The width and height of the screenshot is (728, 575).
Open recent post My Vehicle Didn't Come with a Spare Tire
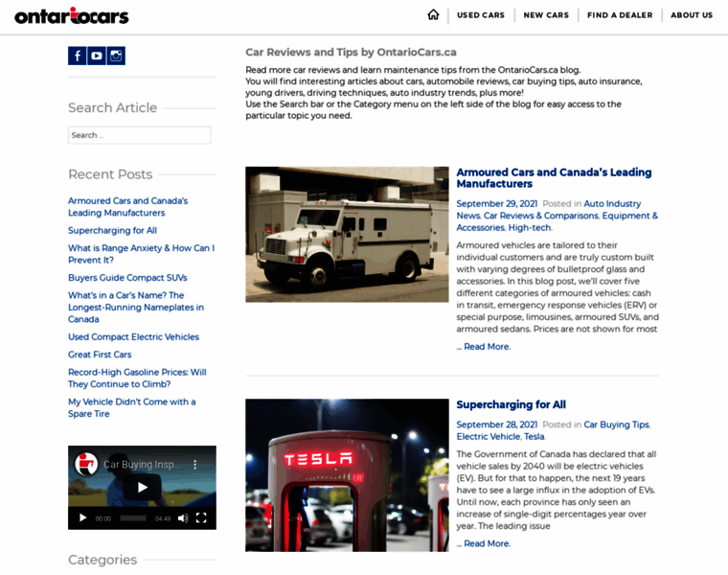click(x=132, y=408)
